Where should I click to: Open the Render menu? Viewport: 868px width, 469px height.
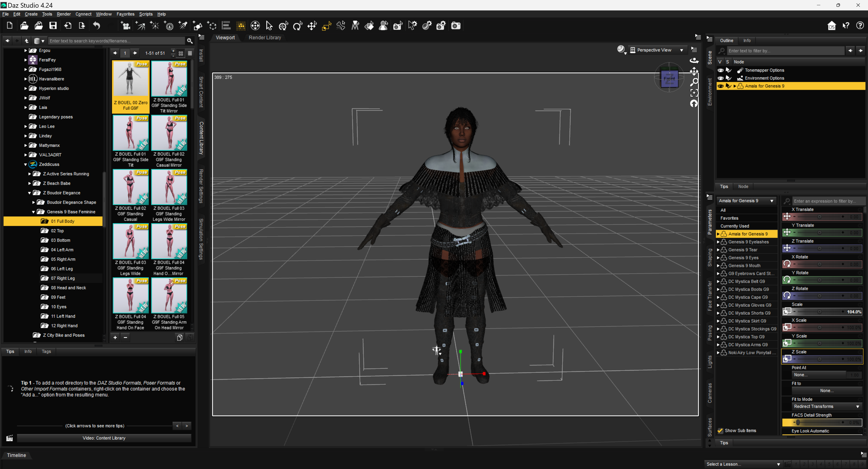(64, 14)
